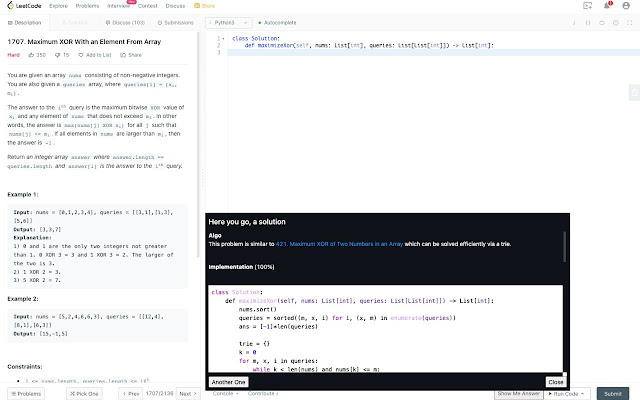Open the 421. Maximum XOR link
Viewport: 640px width, 400px height.
(339, 244)
